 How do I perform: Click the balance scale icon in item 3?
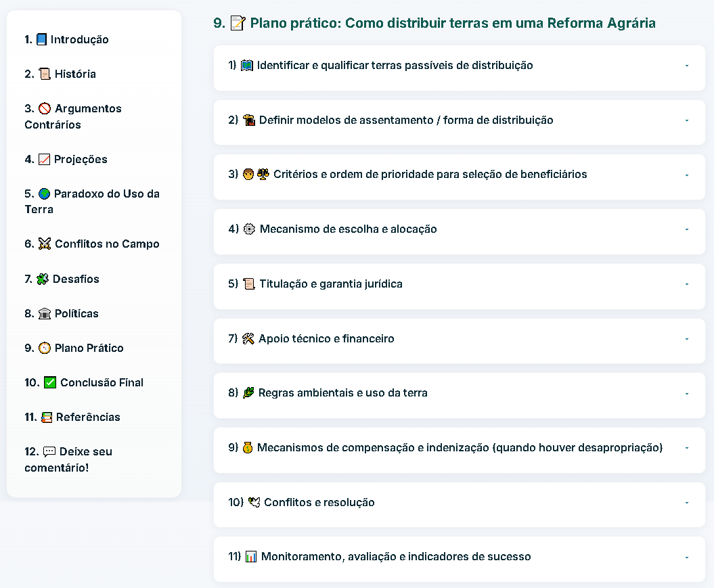[x=263, y=175]
